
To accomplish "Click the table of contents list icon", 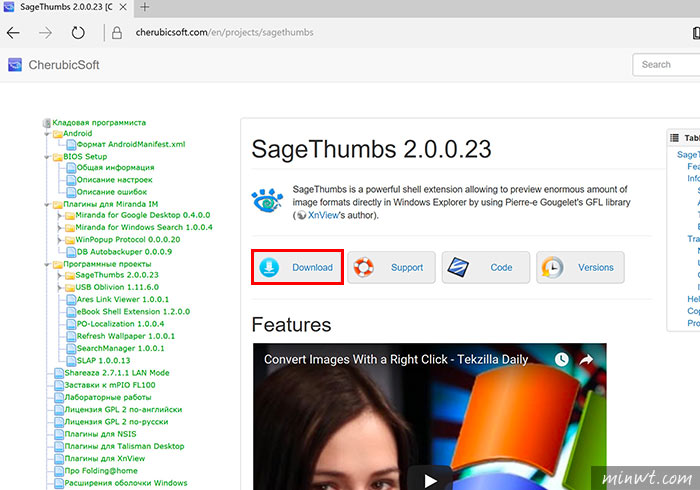I will tap(674, 138).
